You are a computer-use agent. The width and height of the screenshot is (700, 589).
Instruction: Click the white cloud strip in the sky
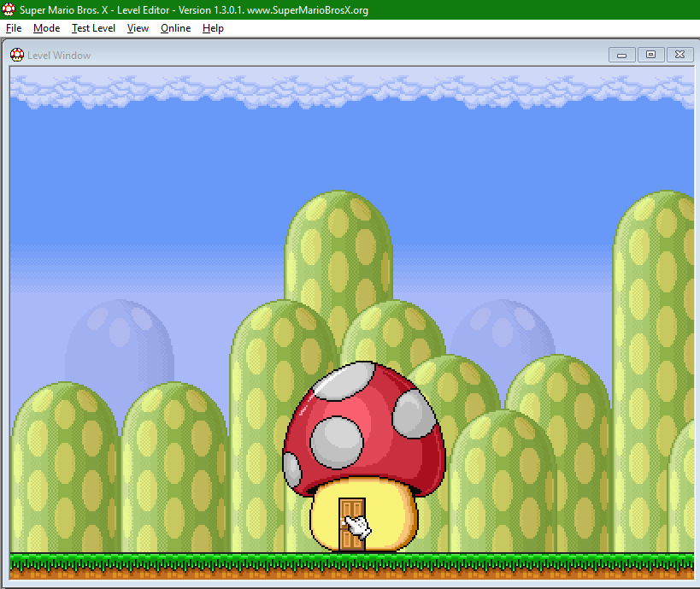(352, 91)
